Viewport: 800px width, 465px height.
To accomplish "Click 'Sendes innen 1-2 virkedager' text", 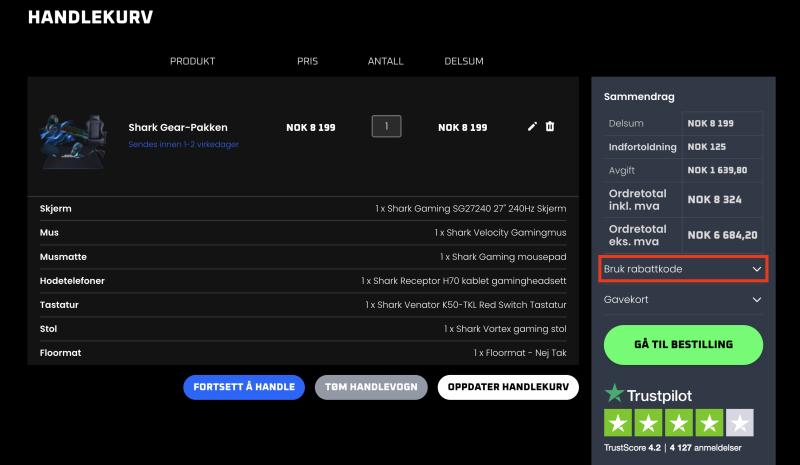I will point(183,144).
